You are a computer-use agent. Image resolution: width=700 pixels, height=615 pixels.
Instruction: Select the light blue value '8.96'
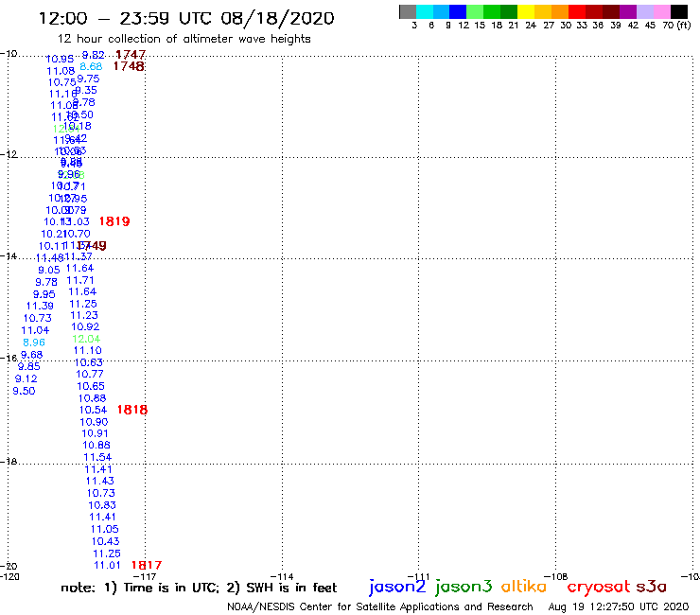pyautogui.click(x=34, y=343)
